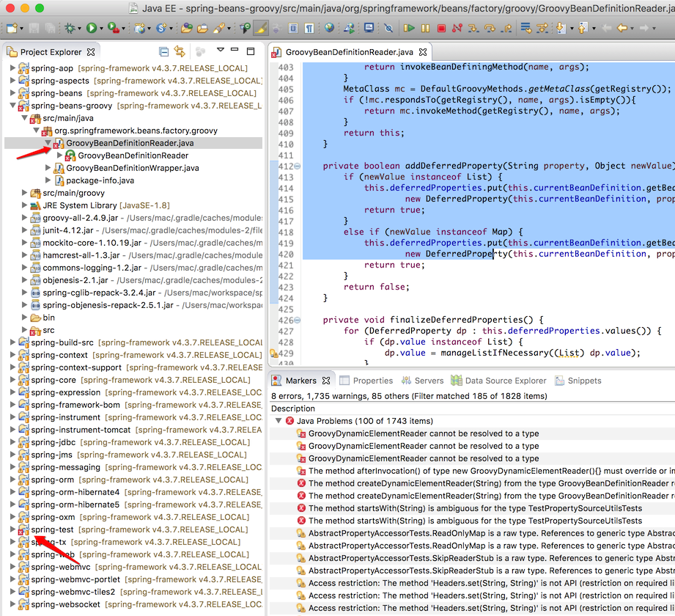Click the Suspend pause icon
Viewport: 675px width, 616px height.
click(425, 29)
